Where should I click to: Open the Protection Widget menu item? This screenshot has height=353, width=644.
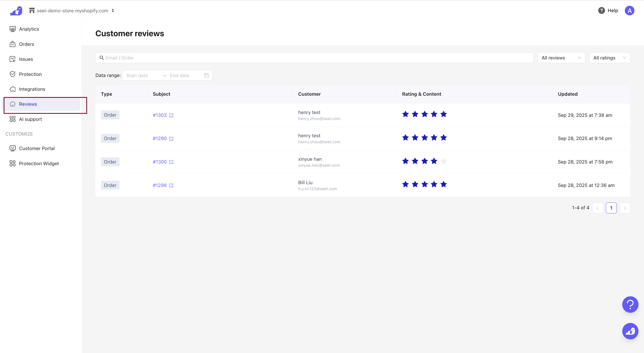39,163
